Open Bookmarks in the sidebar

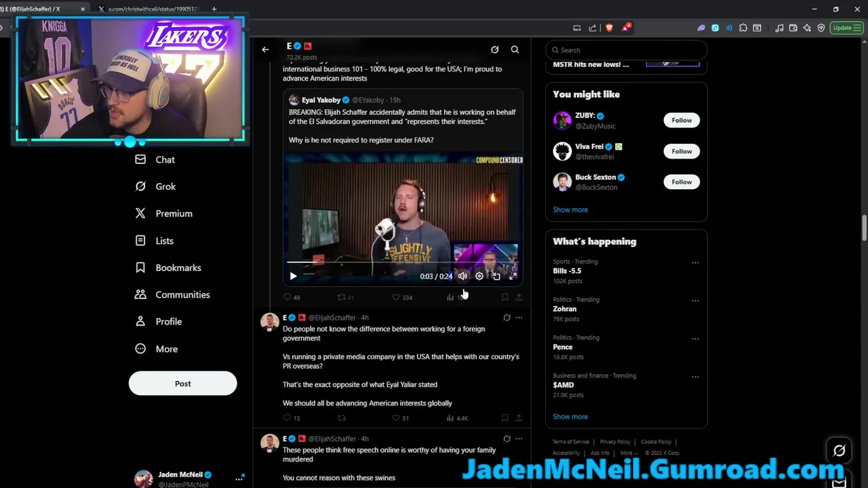(168, 268)
